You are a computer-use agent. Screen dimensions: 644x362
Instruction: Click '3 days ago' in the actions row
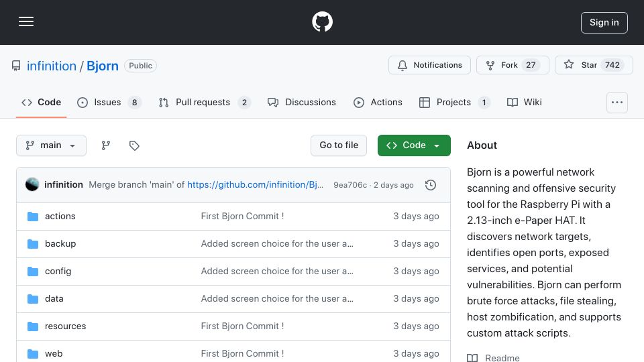click(416, 217)
